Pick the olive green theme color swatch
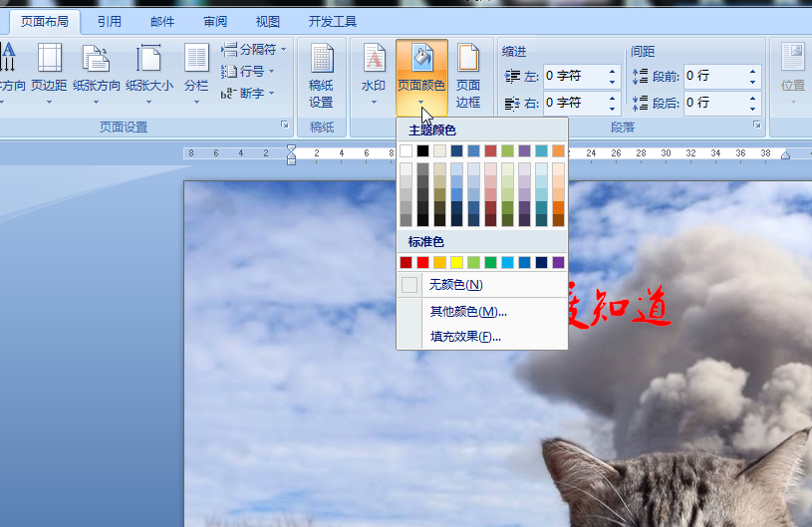This screenshot has width=812, height=527. coord(507,150)
